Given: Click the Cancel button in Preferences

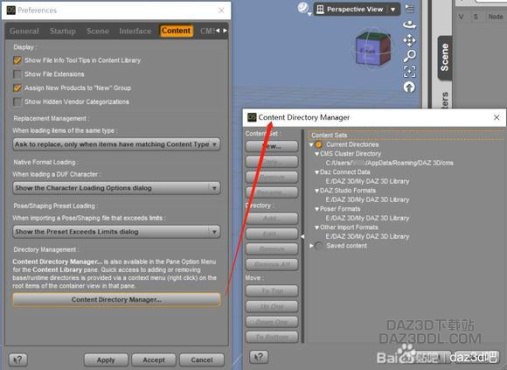Looking at the screenshot, I should 202,360.
